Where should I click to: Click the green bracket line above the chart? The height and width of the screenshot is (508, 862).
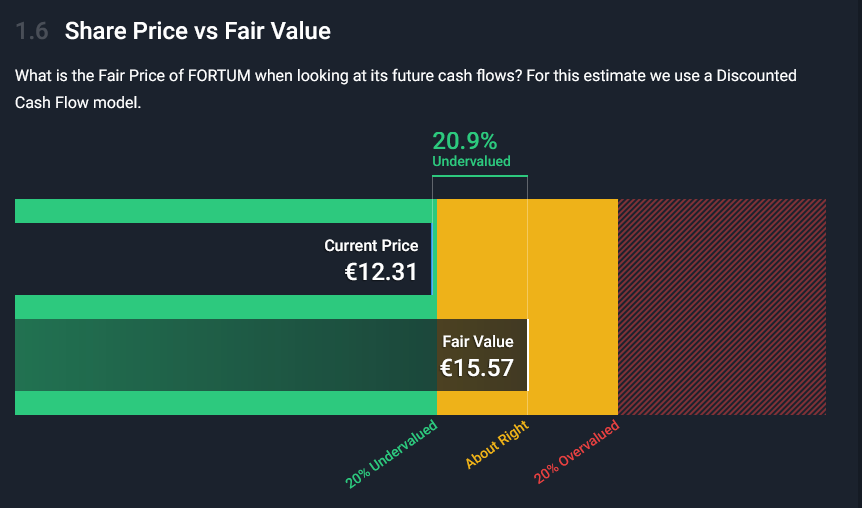[x=480, y=176]
